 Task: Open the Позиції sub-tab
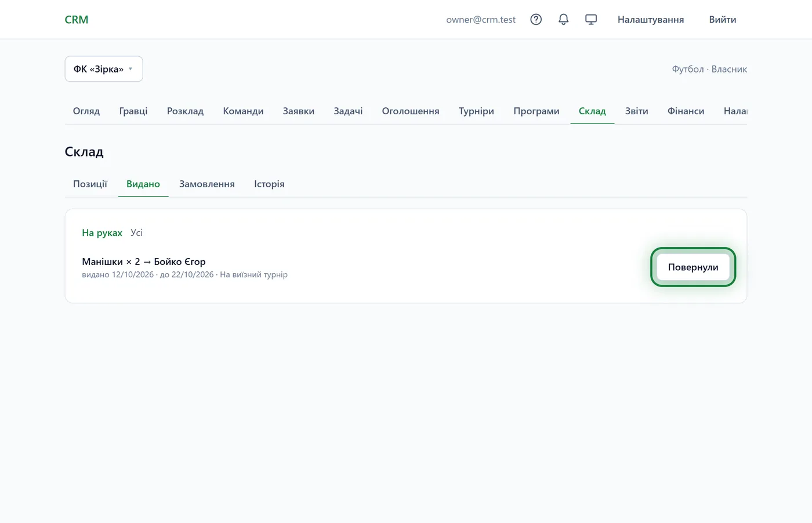click(x=90, y=184)
